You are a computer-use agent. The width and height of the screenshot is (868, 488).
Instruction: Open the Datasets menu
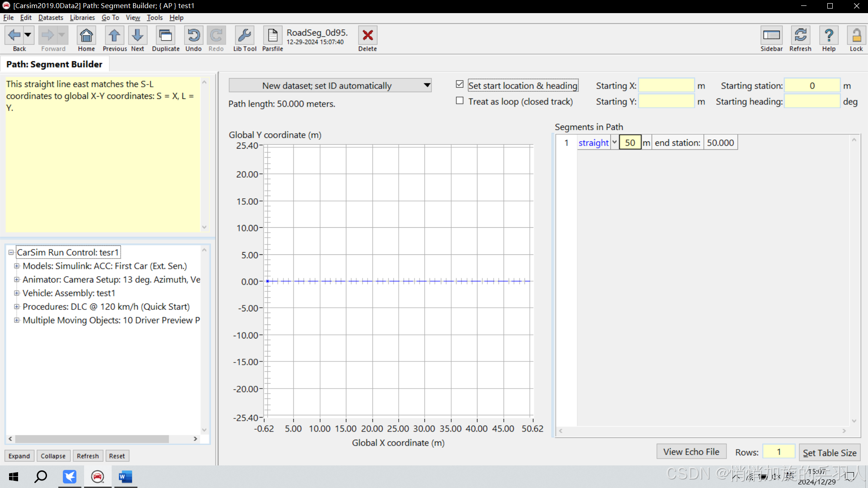[x=51, y=18]
